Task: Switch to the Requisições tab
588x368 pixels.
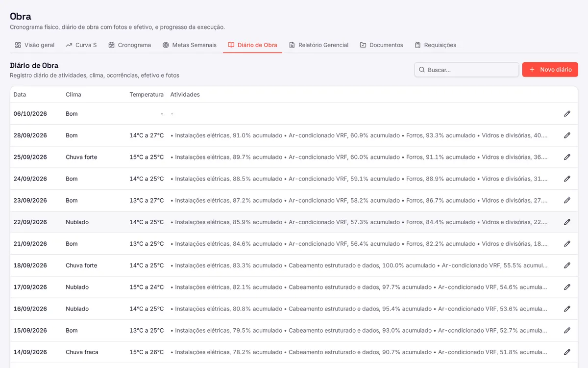Action: coord(435,45)
